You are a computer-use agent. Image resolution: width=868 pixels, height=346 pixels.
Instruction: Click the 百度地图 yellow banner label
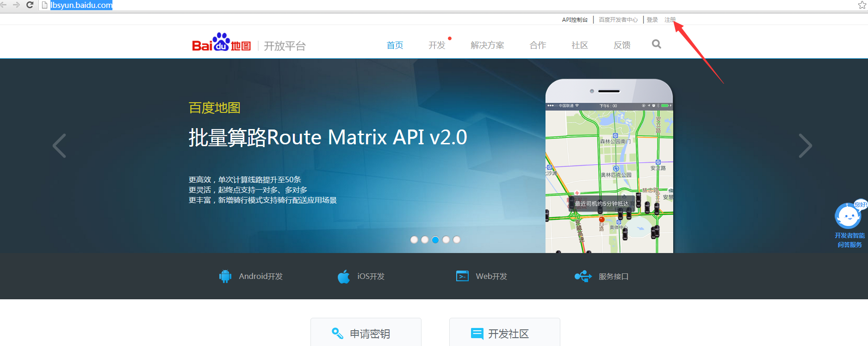pyautogui.click(x=215, y=108)
